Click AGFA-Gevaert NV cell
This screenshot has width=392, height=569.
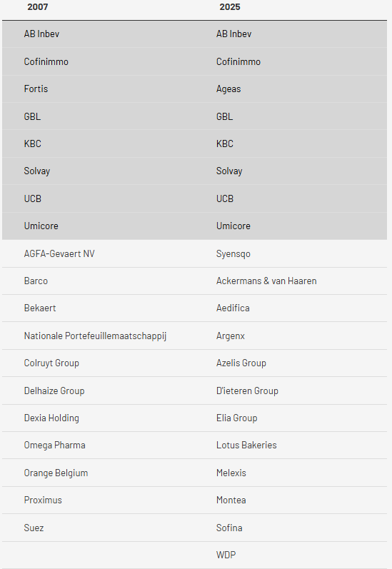click(x=59, y=253)
